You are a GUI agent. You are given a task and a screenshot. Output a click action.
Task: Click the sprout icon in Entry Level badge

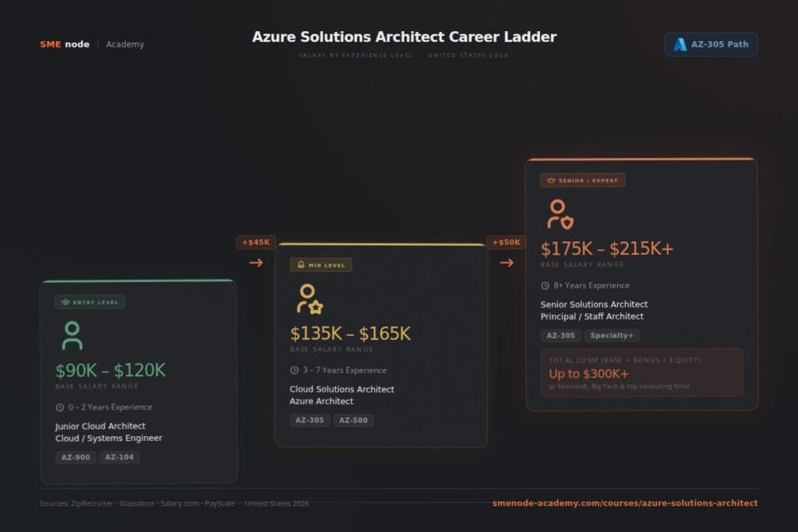(x=65, y=302)
